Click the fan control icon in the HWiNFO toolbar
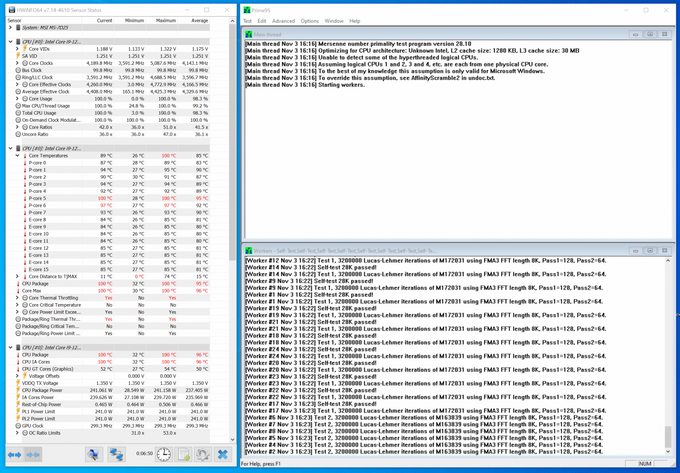This screenshot has height=473, width=680. tap(93, 454)
